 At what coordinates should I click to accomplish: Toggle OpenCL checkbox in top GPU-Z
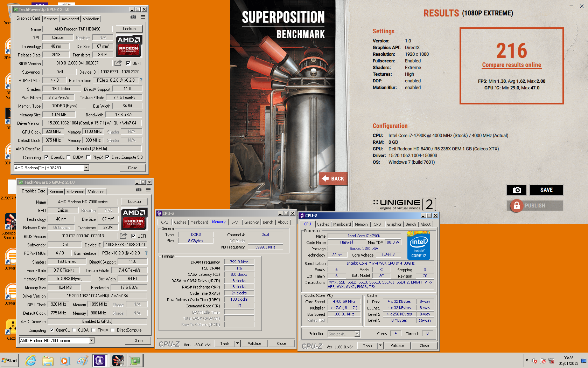[x=47, y=157]
